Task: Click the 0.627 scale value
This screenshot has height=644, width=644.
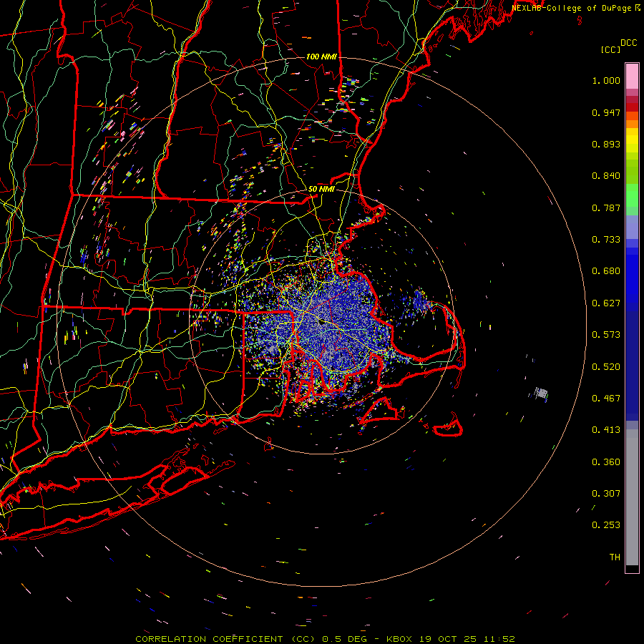Action: point(606,303)
